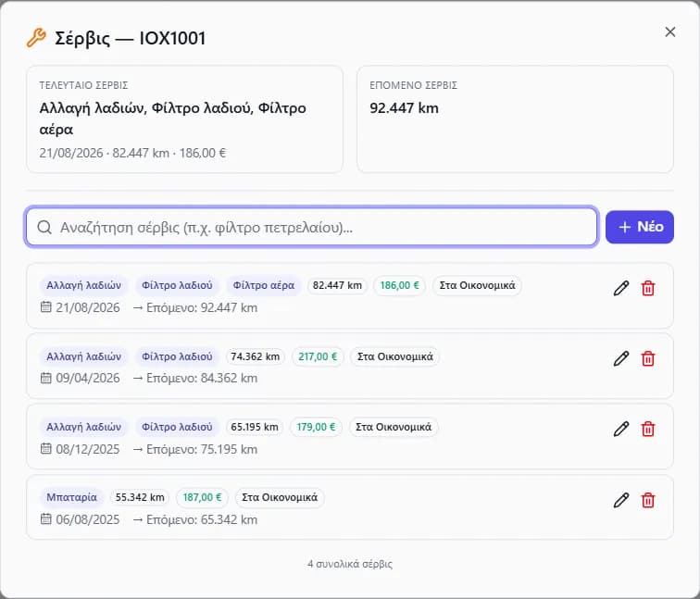
Task: Click the 82.447 km mileage badge
Action: pos(337,286)
